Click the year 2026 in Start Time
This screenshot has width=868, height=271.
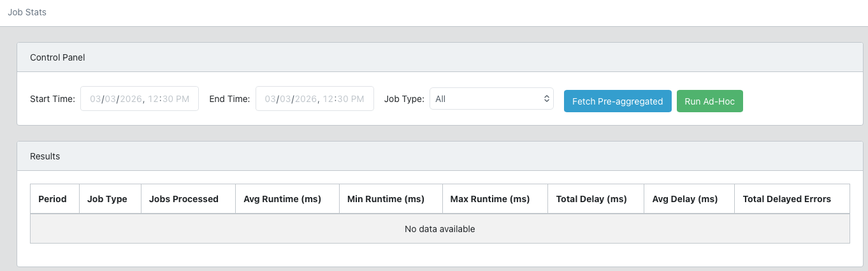[x=131, y=99]
